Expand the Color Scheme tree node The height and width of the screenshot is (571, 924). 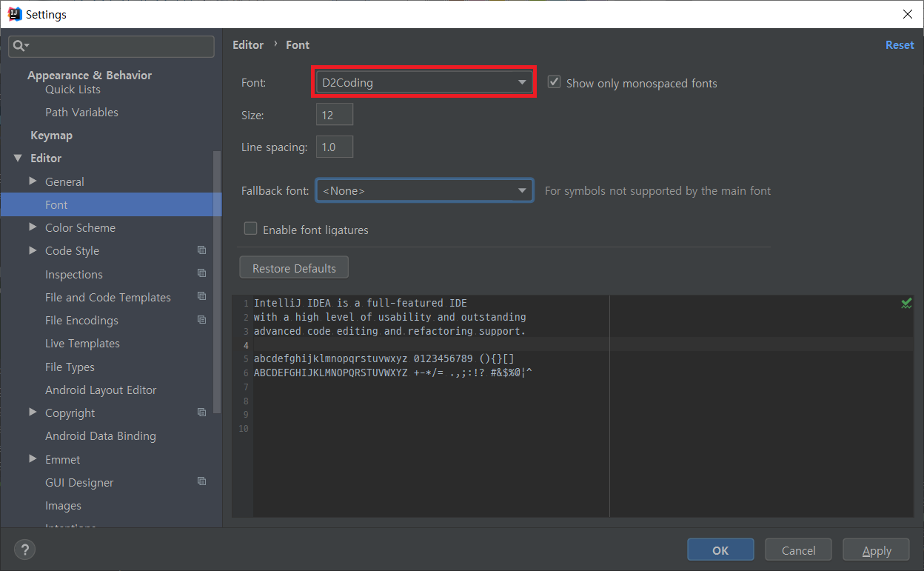[33, 227]
